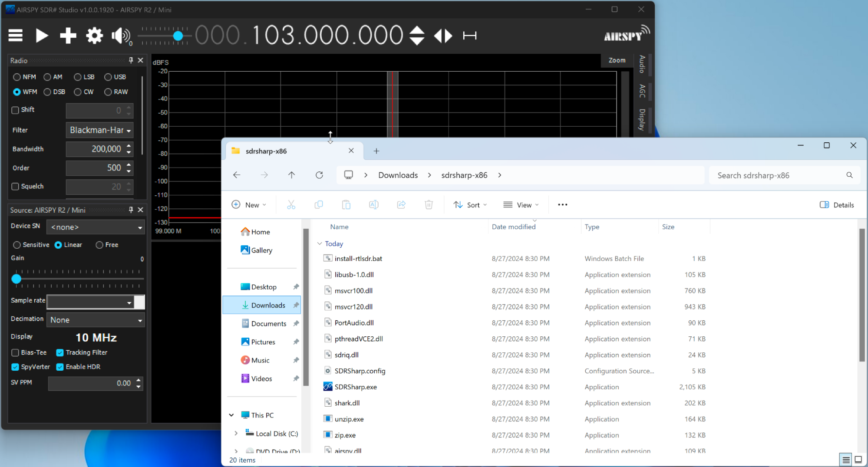Click the Gain slider handle
Viewport: 868px width, 467px height.
(x=17, y=279)
